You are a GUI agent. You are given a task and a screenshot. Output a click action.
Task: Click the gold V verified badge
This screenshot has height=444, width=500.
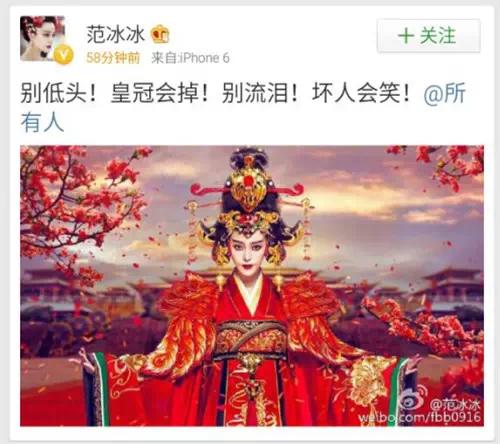pos(64,55)
